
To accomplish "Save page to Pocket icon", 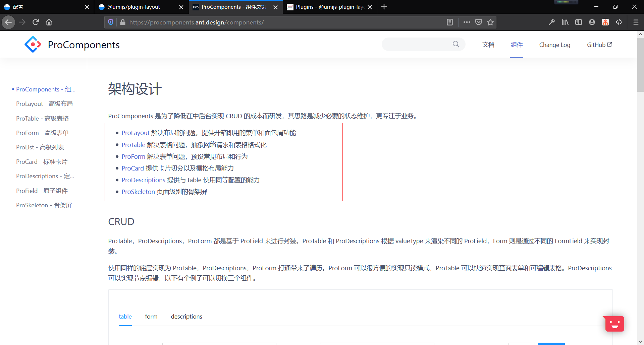I will pos(479,22).
